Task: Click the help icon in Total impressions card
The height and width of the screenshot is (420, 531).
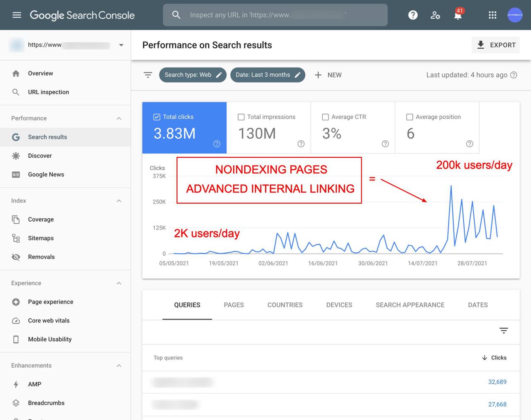Action: (x=301, y=144)
